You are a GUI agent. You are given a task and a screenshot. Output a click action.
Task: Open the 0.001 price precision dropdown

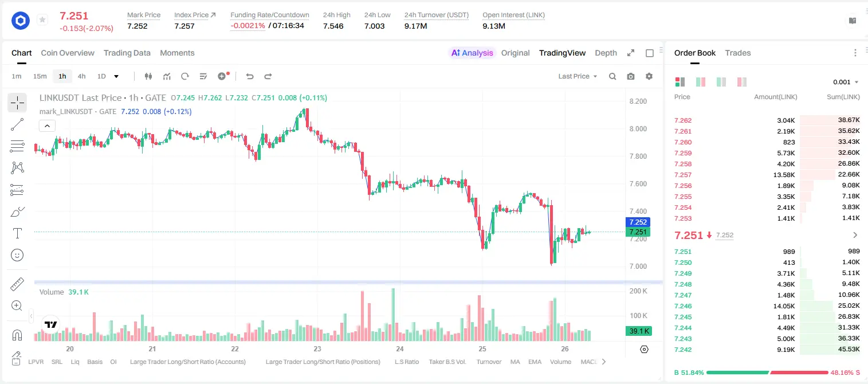click(x=846, y=82)
